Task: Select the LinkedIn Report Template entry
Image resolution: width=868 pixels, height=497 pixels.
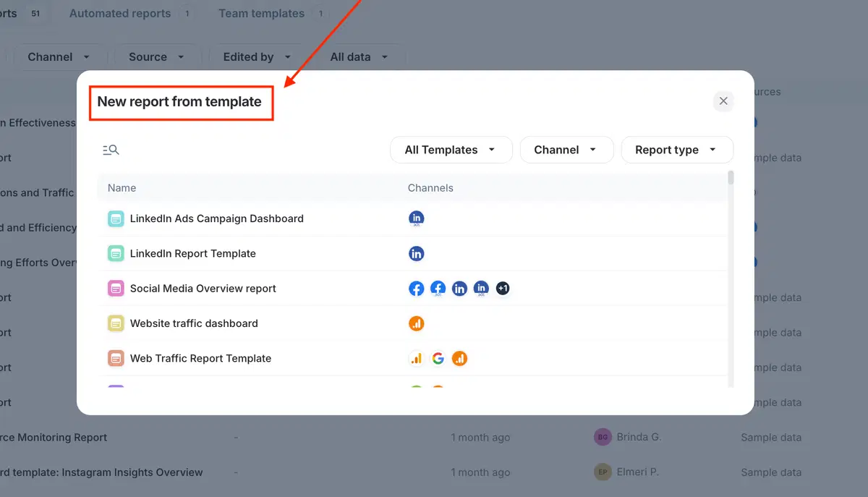Action: click(x=192, y=253)
